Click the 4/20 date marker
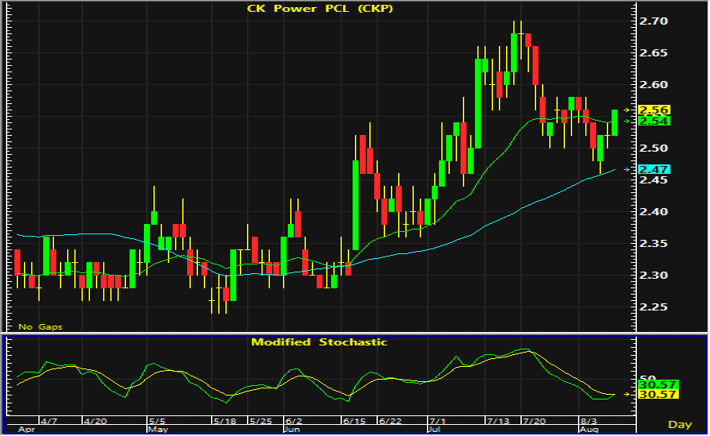 (96, 421)
